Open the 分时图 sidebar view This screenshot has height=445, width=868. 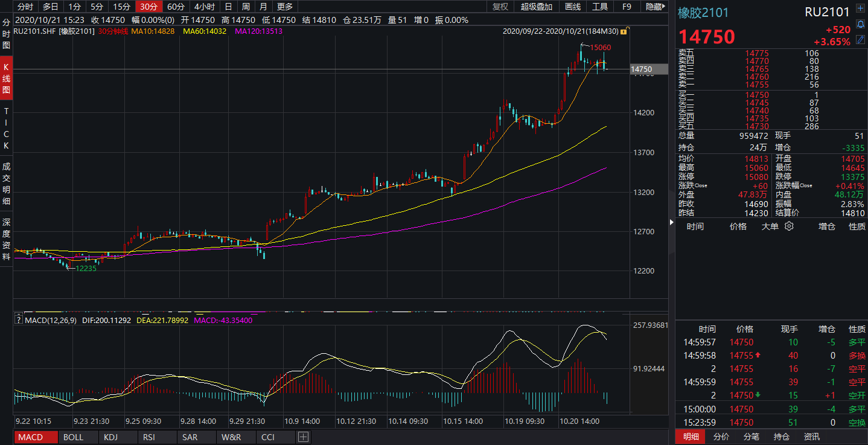(6, 33)
